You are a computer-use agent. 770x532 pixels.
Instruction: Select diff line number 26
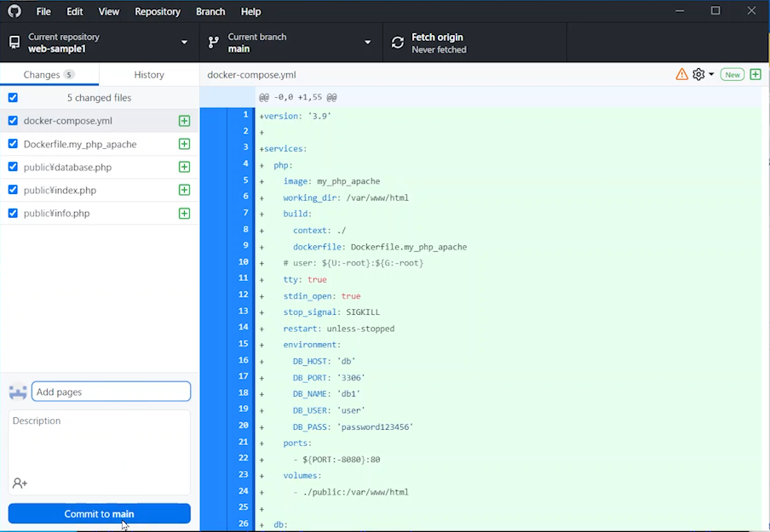[x=243, y=523]
